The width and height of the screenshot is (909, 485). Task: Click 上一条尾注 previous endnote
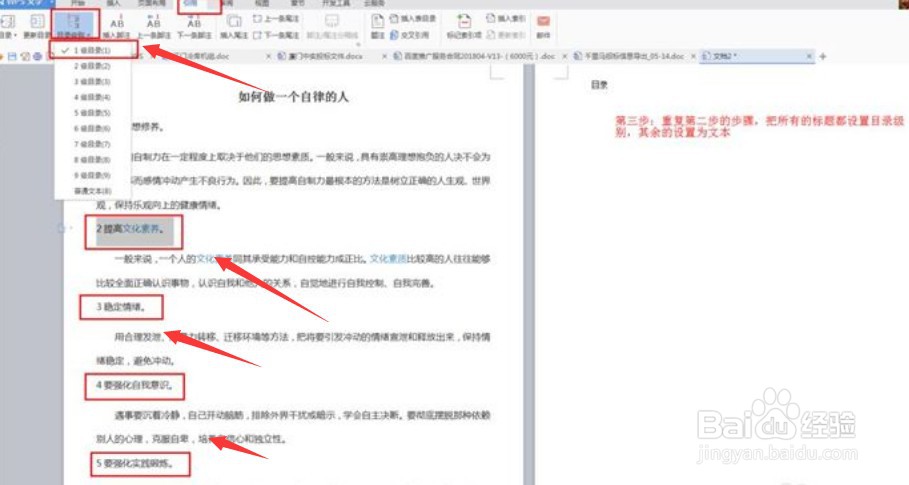pyautogui.click(x=277, y=19)
